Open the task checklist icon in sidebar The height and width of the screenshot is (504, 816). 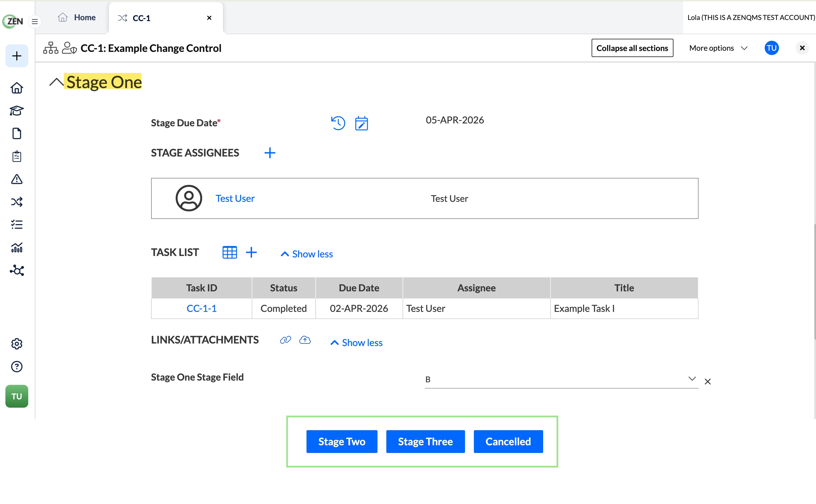click(x=17, y=225)
